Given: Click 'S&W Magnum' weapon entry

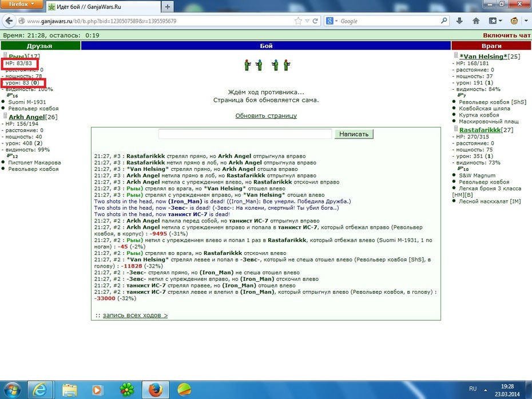Looking at the screenshot, I should coord(477,175).
